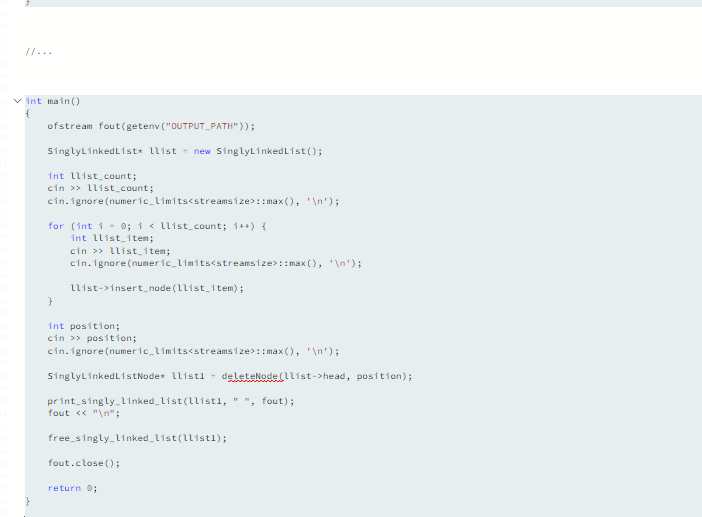Click the opening brace below int main()
Viewport: 702px width, 517px height.
pyautogui.click(x=28, y=114)
